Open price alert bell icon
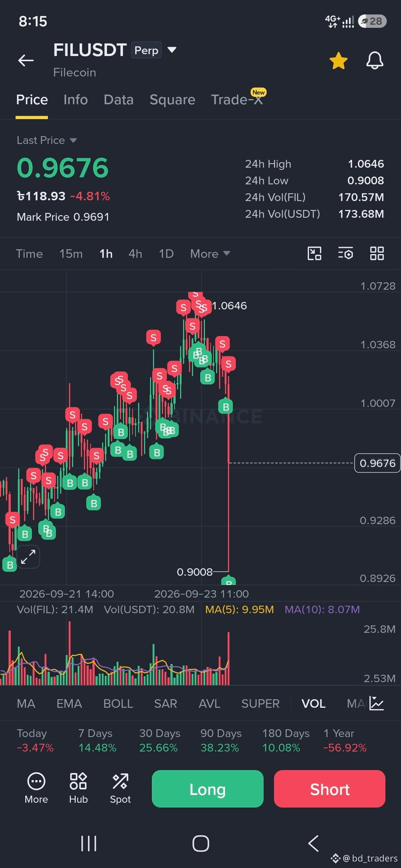401x868 pixels. [x=375, y=60]
